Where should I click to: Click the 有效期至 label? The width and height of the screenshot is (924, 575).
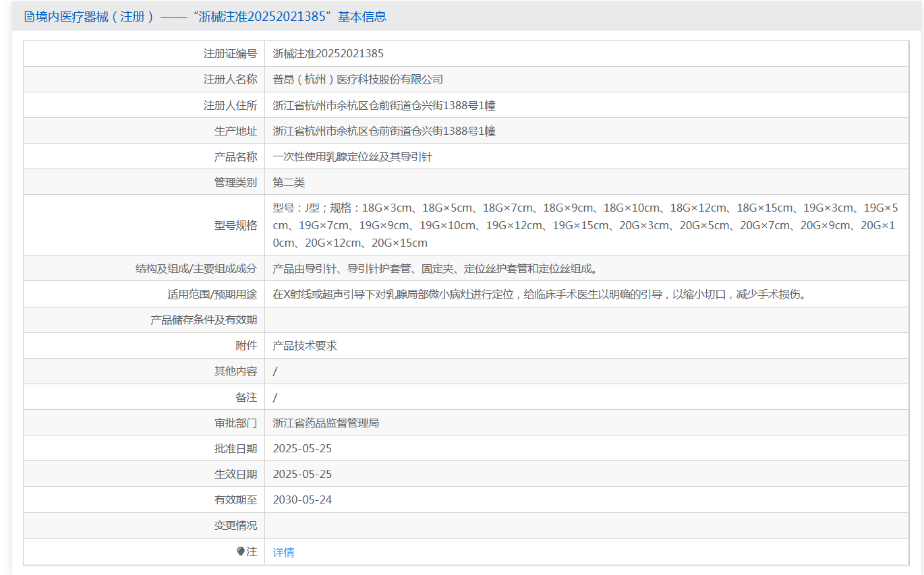point(235,500)
